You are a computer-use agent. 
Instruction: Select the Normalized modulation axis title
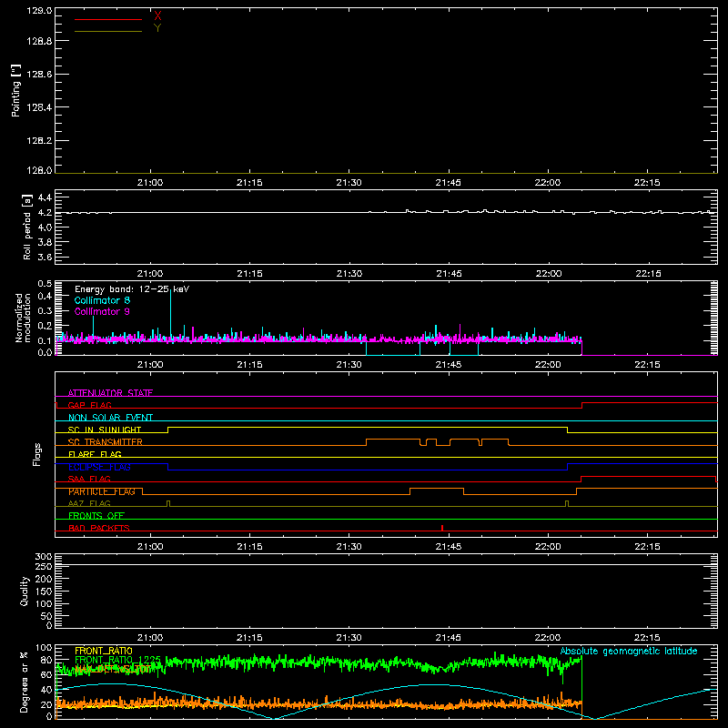(x=24, y=318)
